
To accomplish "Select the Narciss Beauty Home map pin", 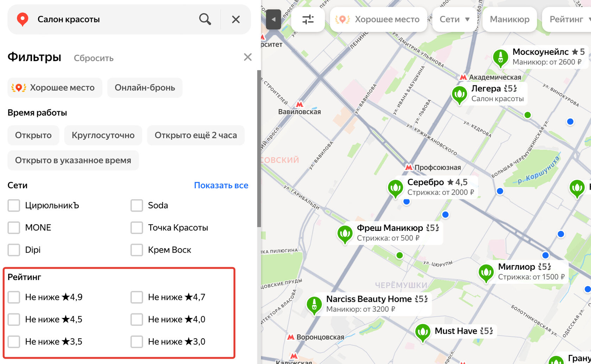I will point(314,306).
